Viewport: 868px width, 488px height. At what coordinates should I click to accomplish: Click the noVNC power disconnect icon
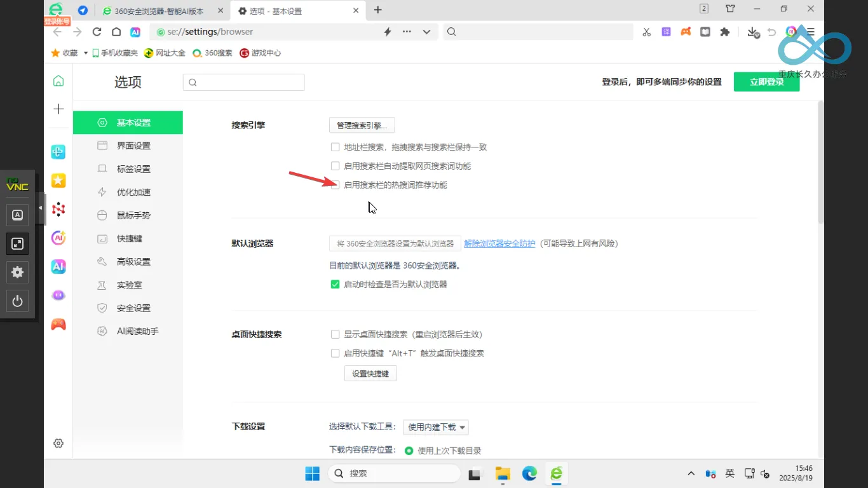click(17, 301)
